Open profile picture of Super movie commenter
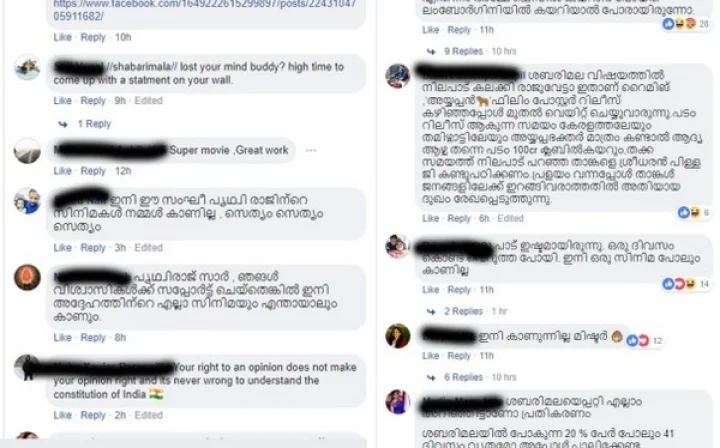720x448 pixels. pos(27,151)
